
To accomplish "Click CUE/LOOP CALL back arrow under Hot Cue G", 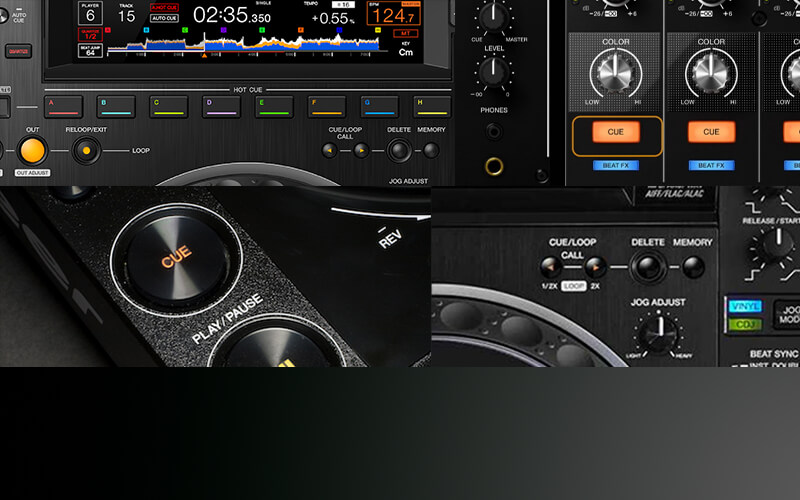I will pos(329,151).
